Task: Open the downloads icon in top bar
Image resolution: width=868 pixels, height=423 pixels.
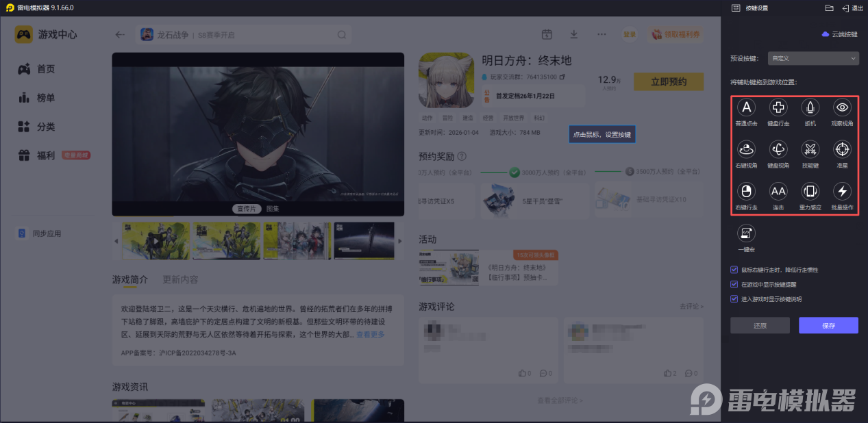Action: [574, 34]
